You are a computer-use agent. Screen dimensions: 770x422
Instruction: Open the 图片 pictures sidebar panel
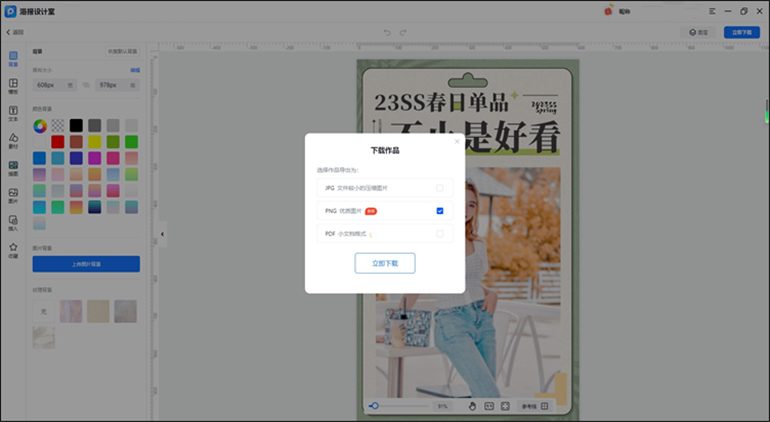(13, 196)
